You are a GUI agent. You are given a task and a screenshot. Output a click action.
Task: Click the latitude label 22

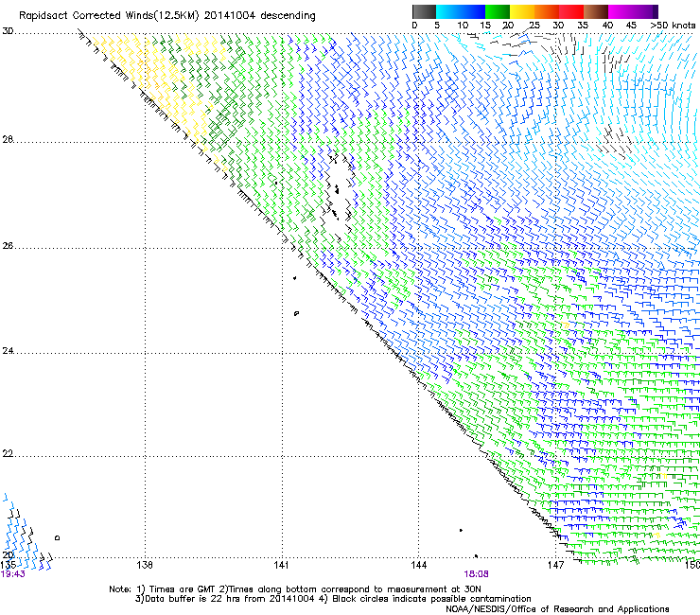pos(8,454)
